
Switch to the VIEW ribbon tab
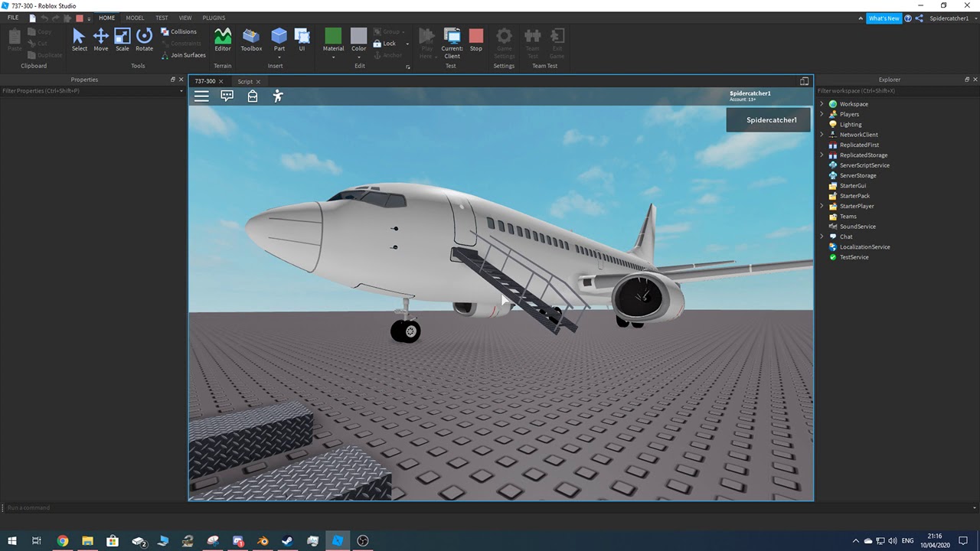coord(185,18)
